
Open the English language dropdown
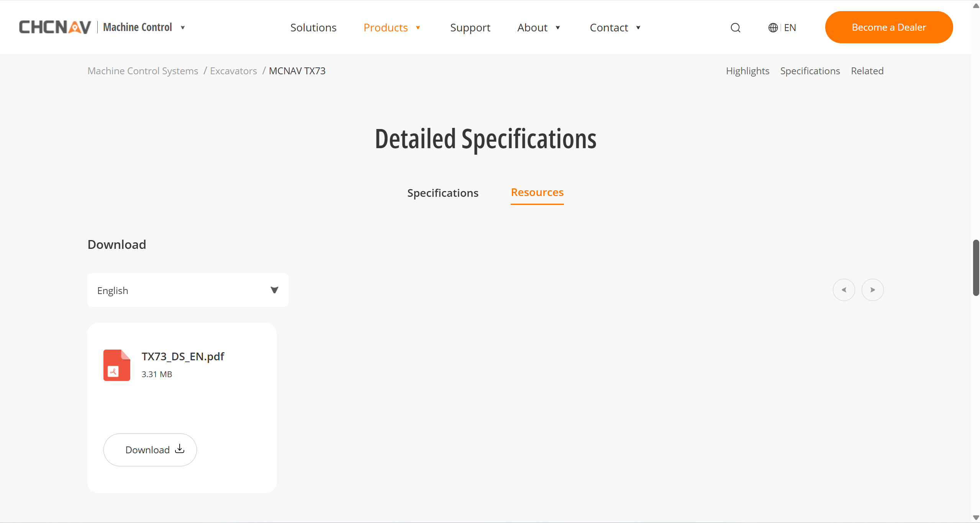point(188,290)
